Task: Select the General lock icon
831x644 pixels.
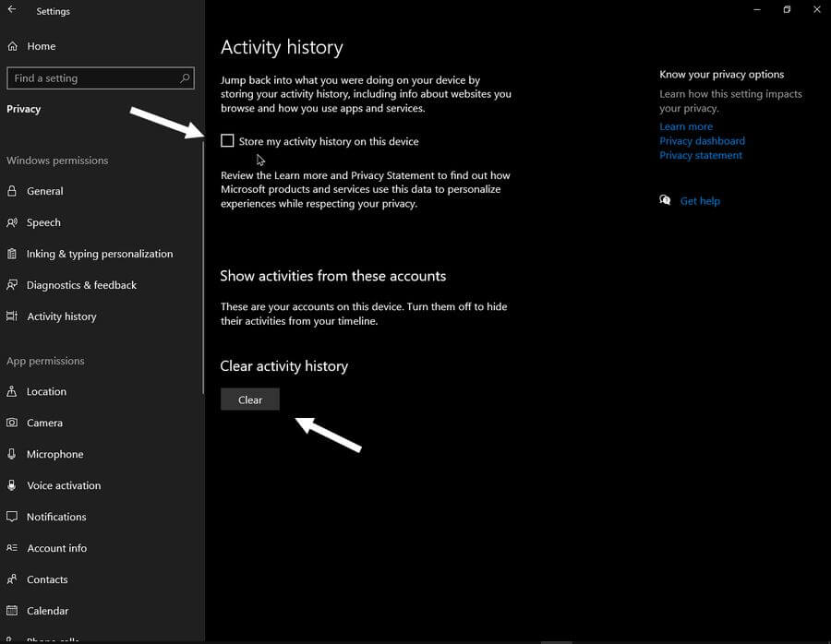Action: pos(12,191)
